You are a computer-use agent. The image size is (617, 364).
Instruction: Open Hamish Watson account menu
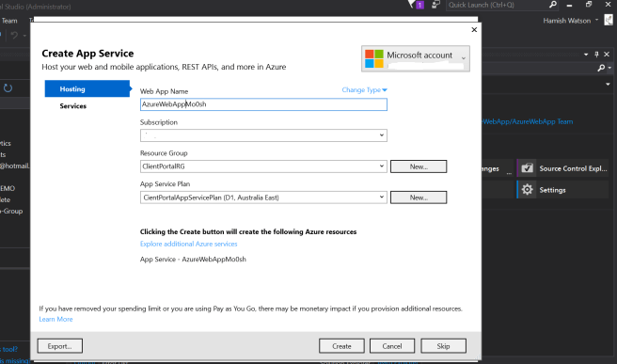(x=570, y=21)
